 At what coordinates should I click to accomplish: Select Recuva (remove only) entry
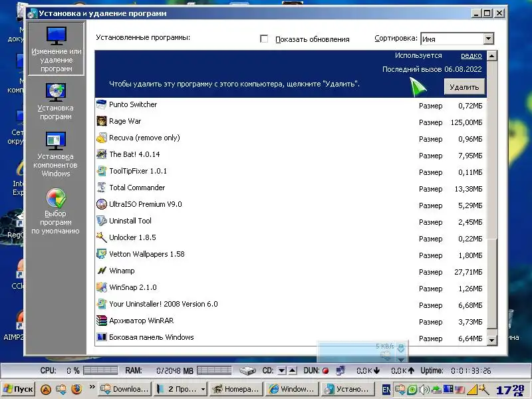[144, 138]
